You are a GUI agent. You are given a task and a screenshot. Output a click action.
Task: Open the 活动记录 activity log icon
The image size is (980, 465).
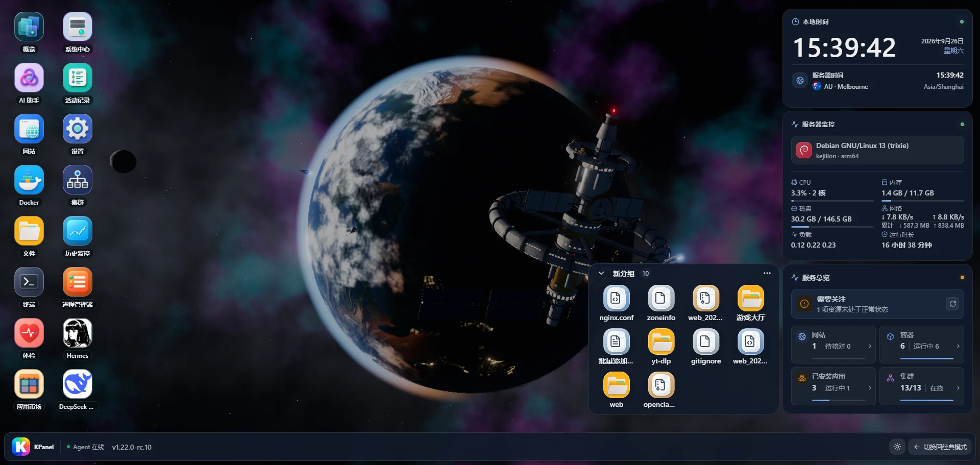tap(78, 78)
